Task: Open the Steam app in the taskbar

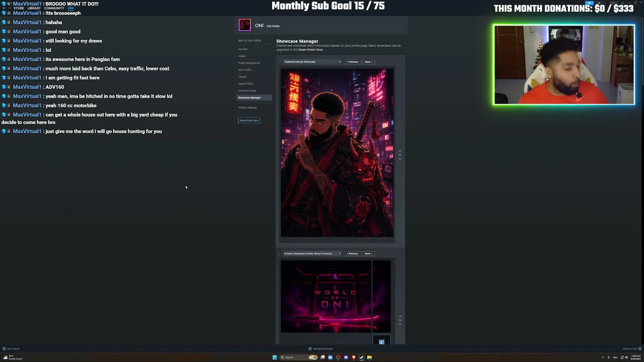Action: [361, 357]
